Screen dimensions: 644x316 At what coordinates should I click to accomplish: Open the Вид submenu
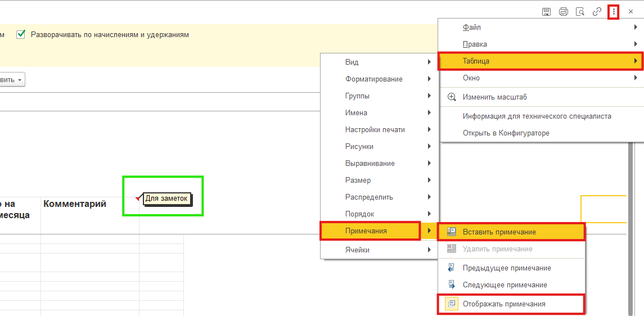380,62
